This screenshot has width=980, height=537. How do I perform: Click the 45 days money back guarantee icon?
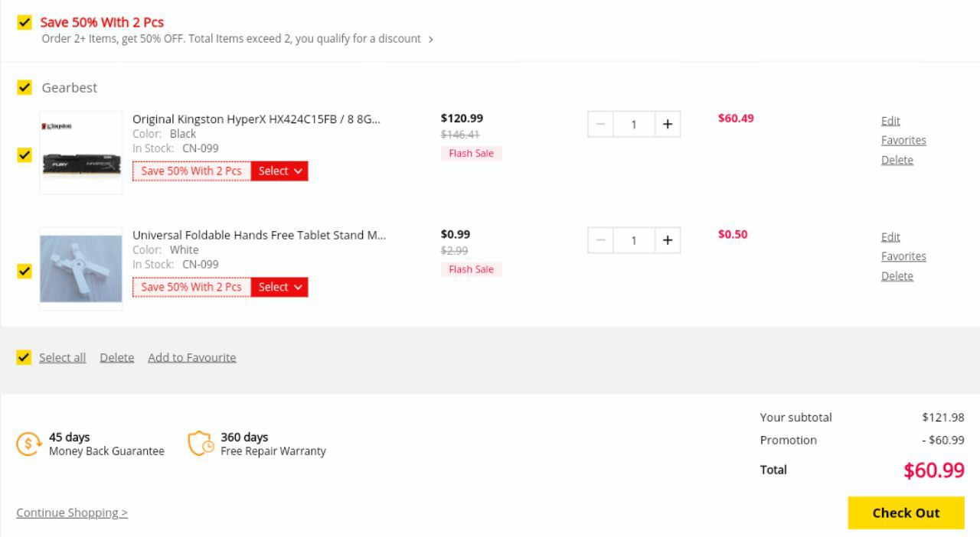28,444
